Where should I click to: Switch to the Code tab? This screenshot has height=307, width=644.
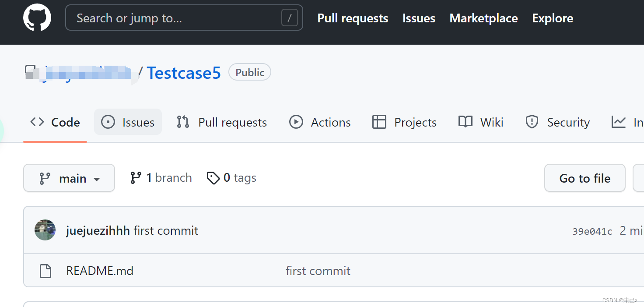[x=55, y=122]
